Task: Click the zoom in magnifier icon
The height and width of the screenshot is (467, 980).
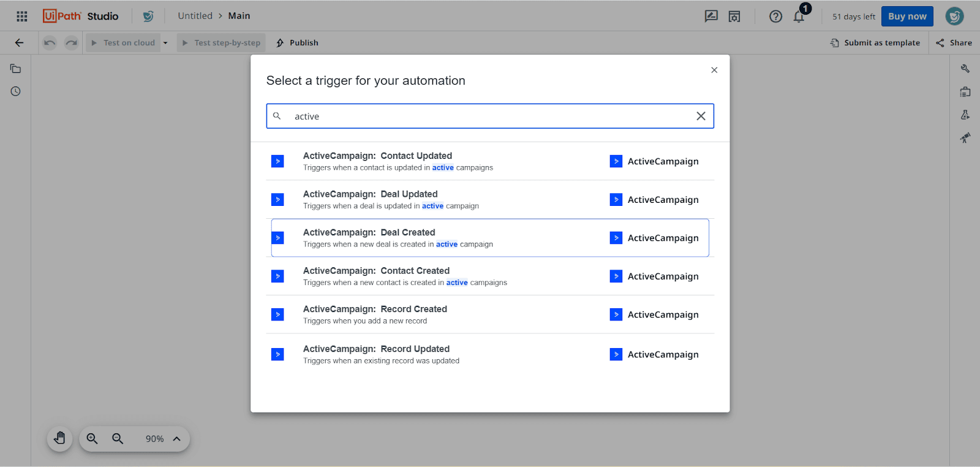Action: (92, 438)
